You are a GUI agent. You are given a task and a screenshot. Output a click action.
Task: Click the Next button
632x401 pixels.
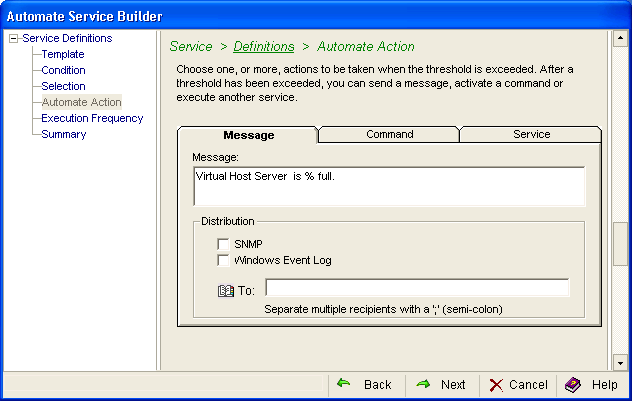click(x=442, y=385)
